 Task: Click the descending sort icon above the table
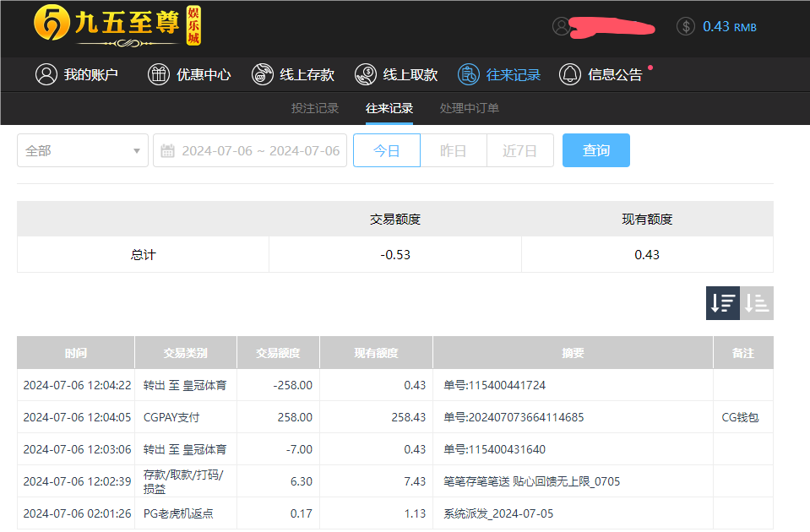click(x=722, y=302)
